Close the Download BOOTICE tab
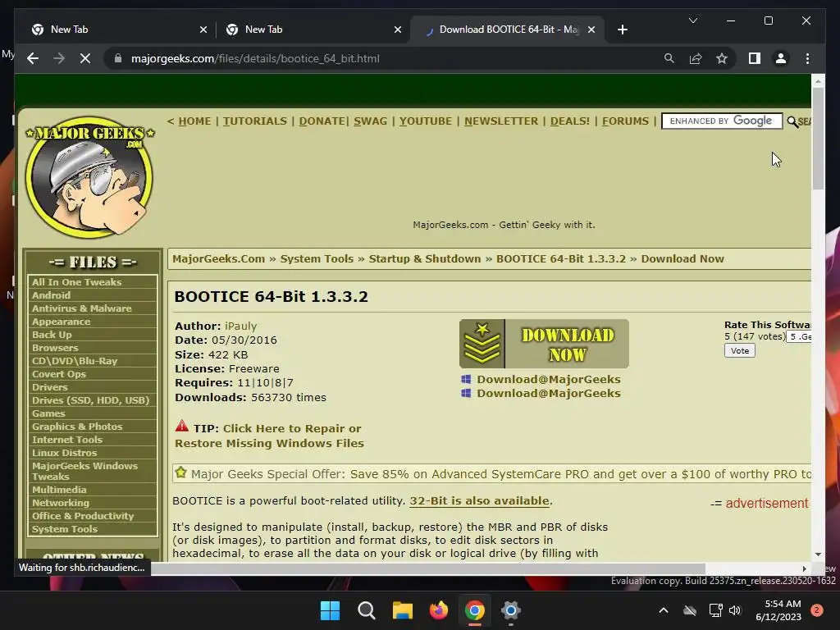840x630 pixels. tap(591, 30)
